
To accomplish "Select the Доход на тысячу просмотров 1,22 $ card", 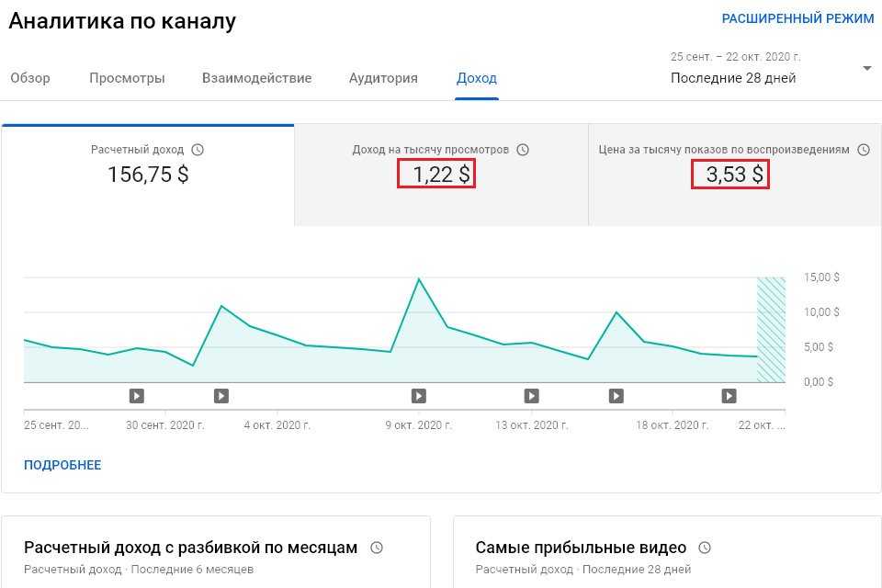I will (x=441, y=175).
